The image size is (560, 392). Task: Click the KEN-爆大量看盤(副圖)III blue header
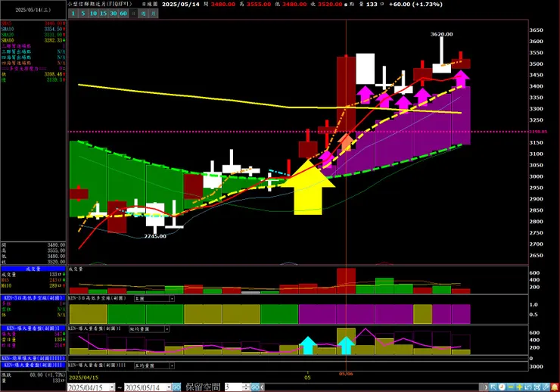click(33, 365)
